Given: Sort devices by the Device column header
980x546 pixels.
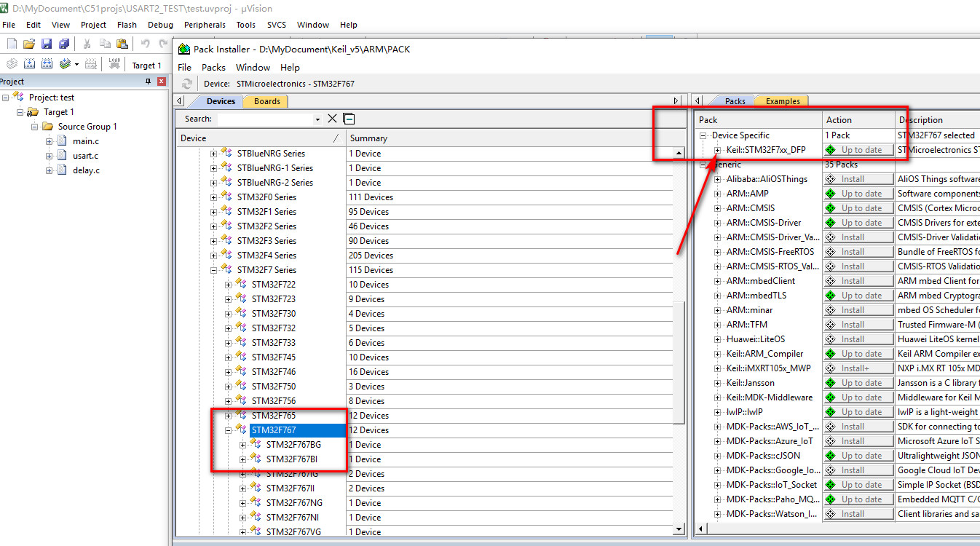Looking at the screenshot, I should (261, 138).
